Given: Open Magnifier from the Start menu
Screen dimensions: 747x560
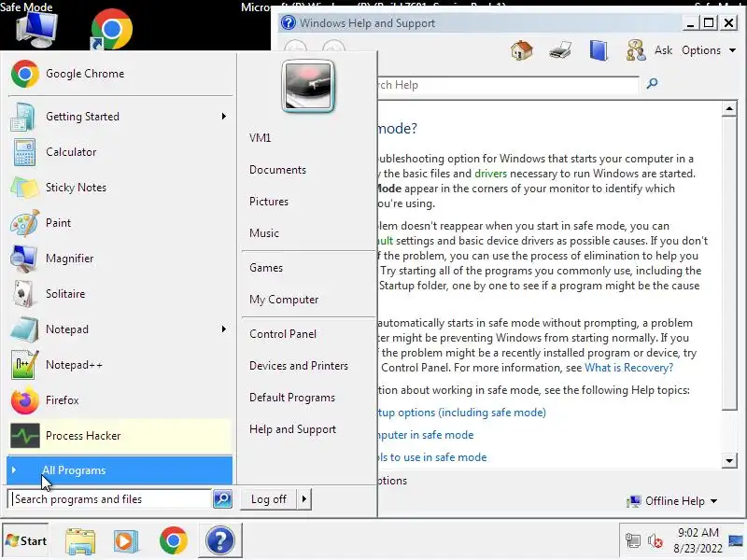Looking at the screenshot, I should pyautogui.click(x=120, y=259).
